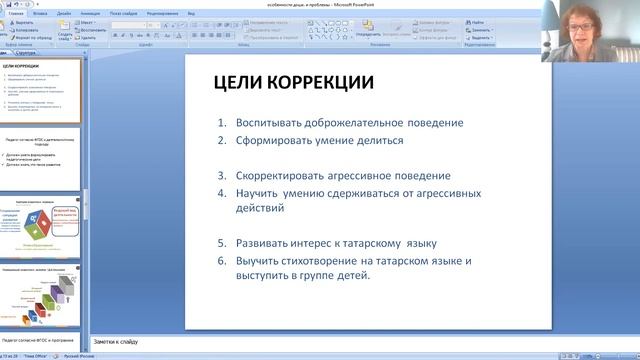Viewport: 640px width, 360px height.
Task: Center the text alignment
Action: click(x=203, y=36)
